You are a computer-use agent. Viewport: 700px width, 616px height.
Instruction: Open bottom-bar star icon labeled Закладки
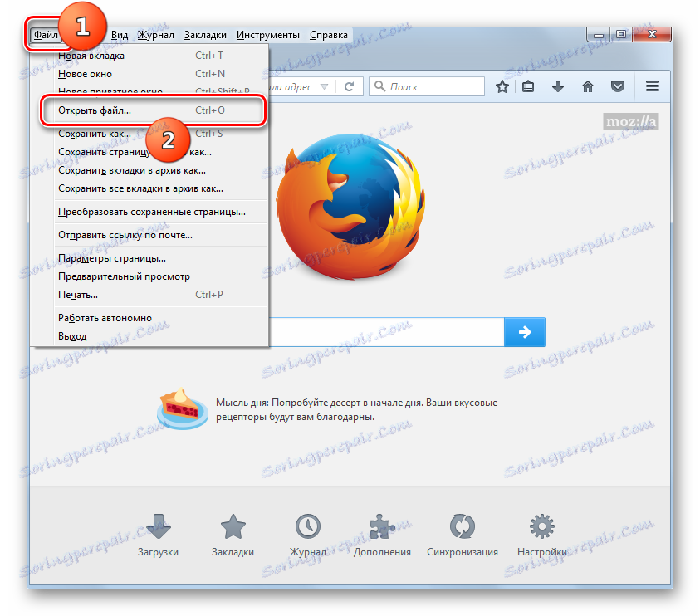click(233, 535)
